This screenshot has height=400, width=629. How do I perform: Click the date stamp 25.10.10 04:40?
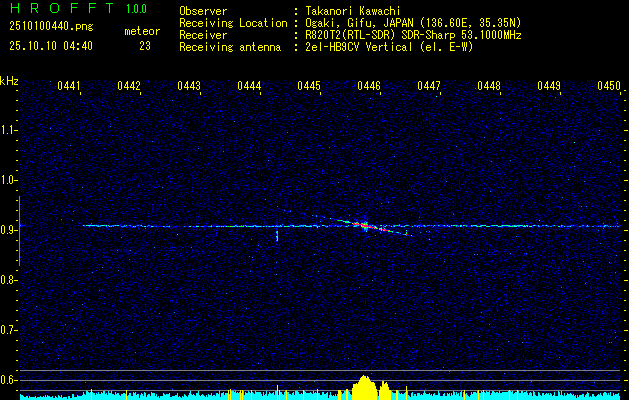pyautogui.click(x=50, y=46)
